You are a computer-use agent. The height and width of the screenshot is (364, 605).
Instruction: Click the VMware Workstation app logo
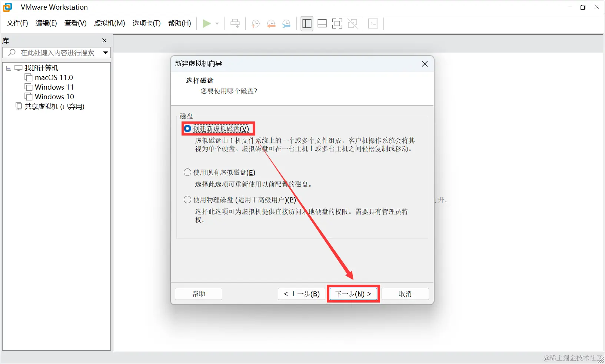tap(7, 7)
